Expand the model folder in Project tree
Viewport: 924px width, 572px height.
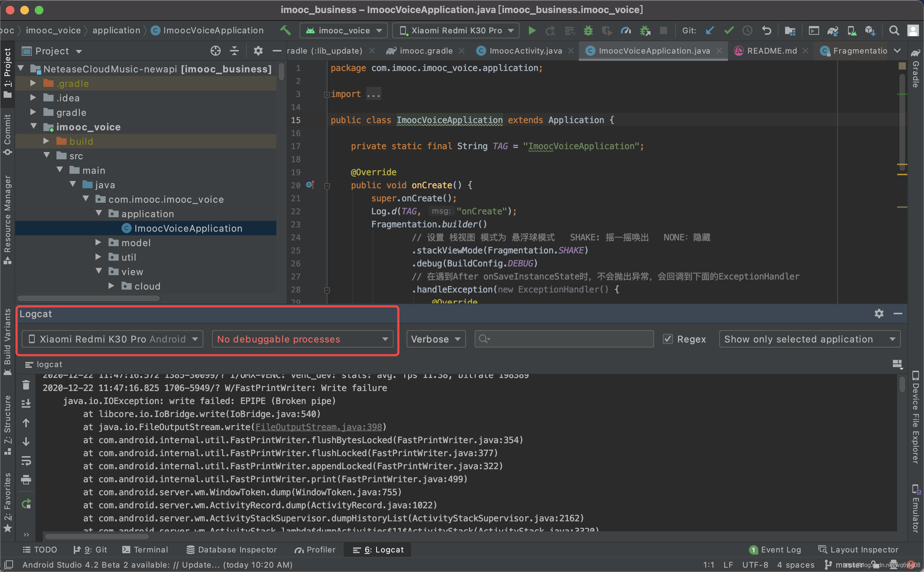click(x=98, y=243)
